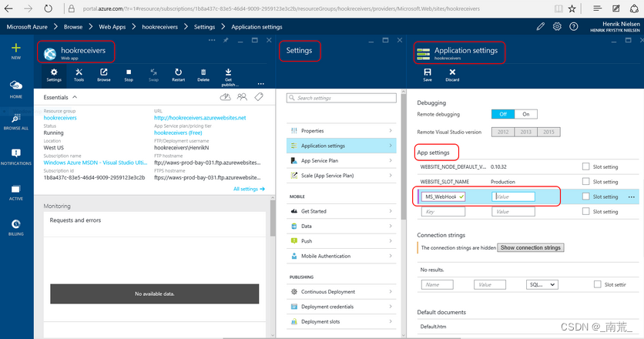Open Windows Azure MSDN subscription link
Image resolution: width=644 pixels, height=339 pixels.
pos(96,163)
